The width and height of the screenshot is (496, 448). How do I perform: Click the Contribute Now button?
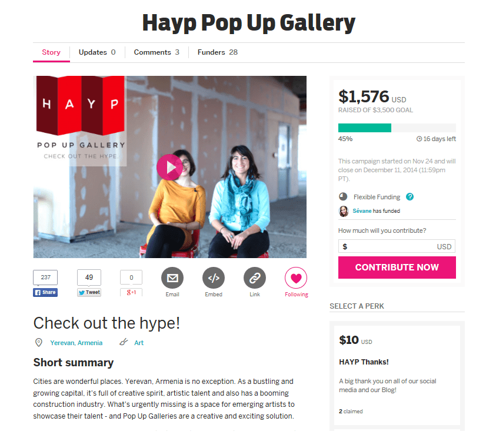[397, 268]
